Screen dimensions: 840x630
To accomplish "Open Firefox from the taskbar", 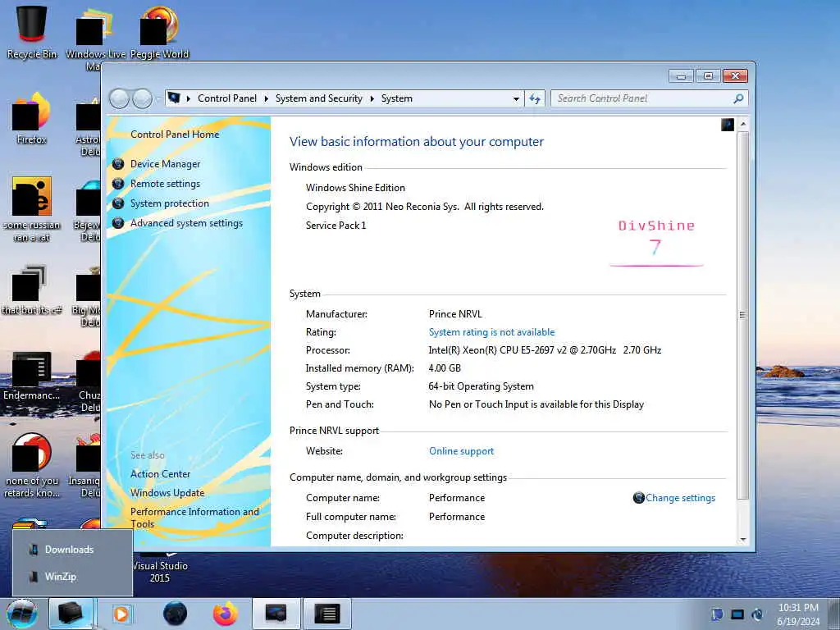I will coord(226,614).
